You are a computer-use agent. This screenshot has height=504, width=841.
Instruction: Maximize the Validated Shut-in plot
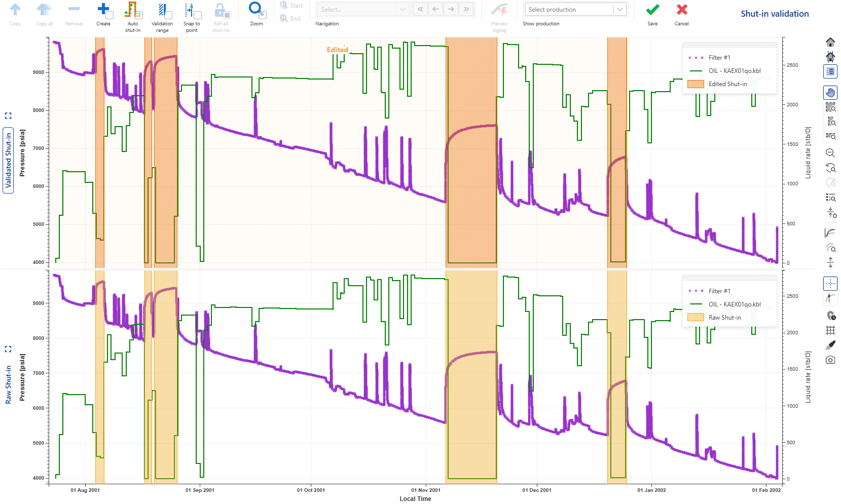click(x=8, y=116)
